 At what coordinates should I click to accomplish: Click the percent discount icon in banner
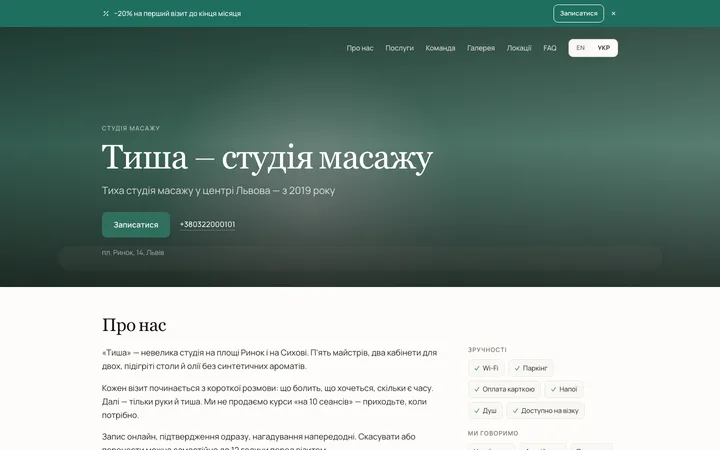pyautogui.click(x=106, y=14)
